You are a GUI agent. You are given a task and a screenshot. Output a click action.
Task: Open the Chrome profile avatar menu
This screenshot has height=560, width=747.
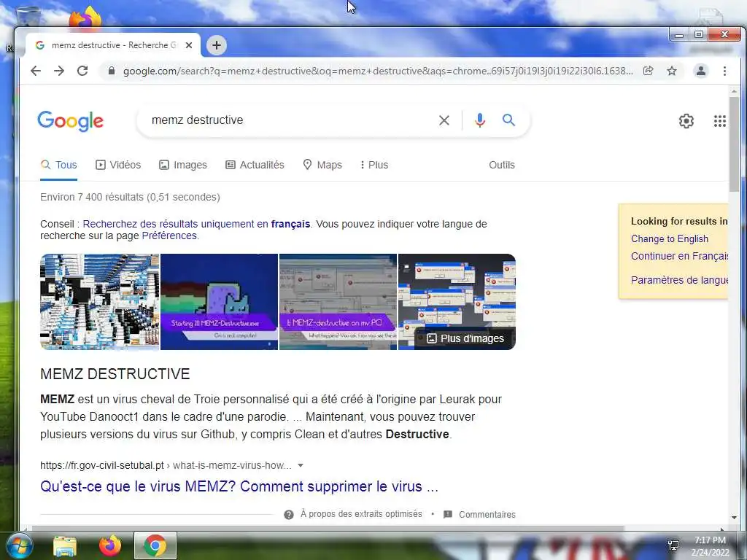click(701, 71)
